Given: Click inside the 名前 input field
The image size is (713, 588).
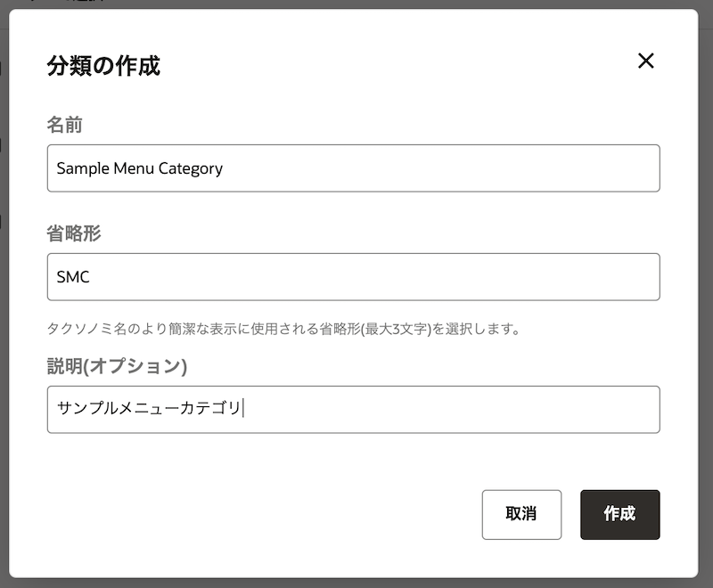Looking at the screenshot, I should pyautogui.click(x=353, y=167).
